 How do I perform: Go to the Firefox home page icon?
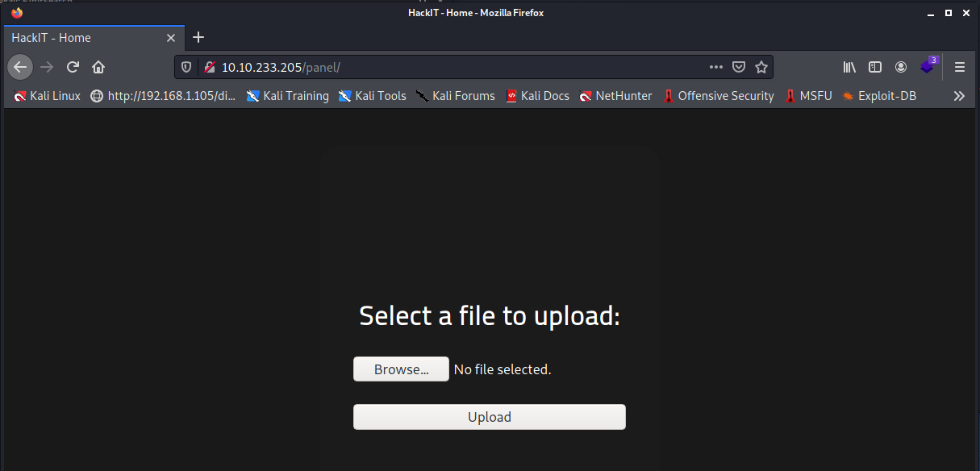(x=98, y=67)
